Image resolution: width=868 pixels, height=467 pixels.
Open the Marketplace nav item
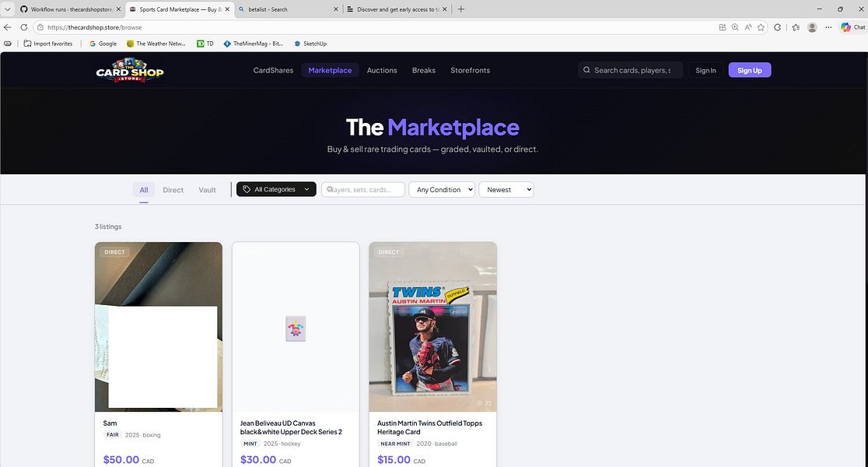[x=330, y=70]
